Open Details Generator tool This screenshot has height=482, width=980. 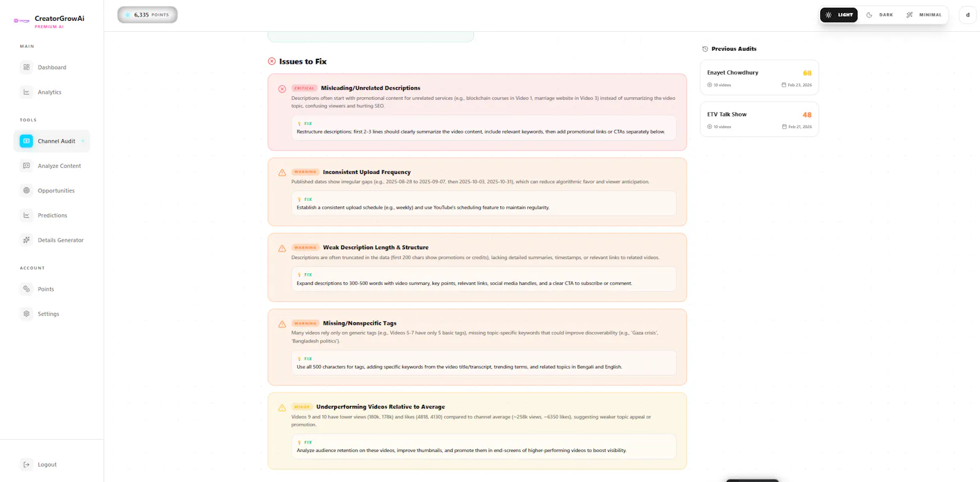52,240
